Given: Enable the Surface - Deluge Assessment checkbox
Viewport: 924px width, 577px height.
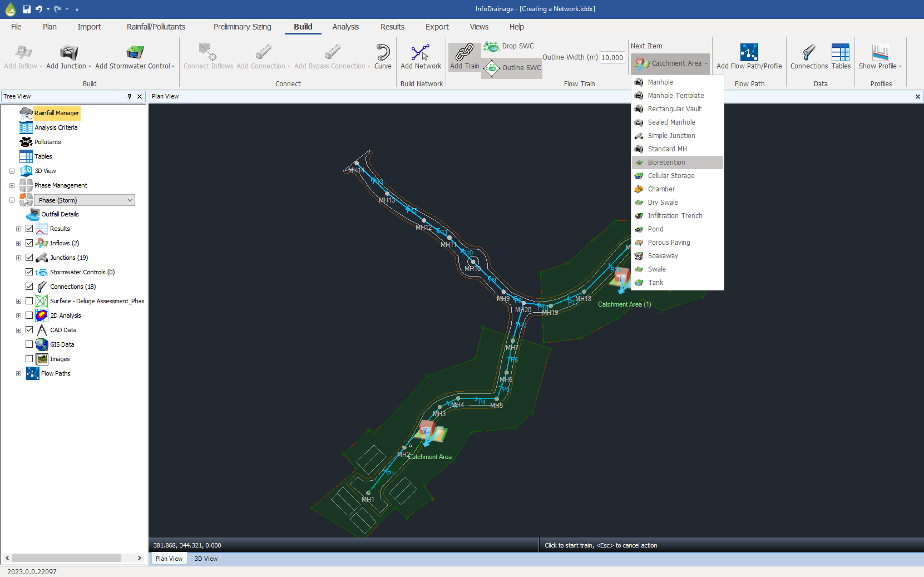Looking at the screenshot, I should (x=29, y=301).
